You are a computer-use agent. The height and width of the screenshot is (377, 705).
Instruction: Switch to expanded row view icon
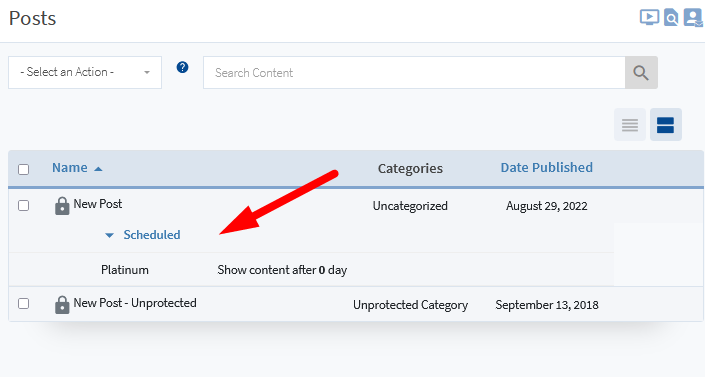(665, 125)
